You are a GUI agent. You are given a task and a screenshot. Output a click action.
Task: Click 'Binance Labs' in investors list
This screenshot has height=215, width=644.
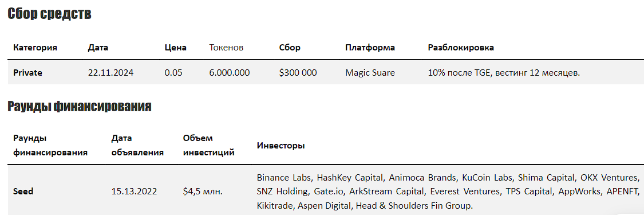286,178
